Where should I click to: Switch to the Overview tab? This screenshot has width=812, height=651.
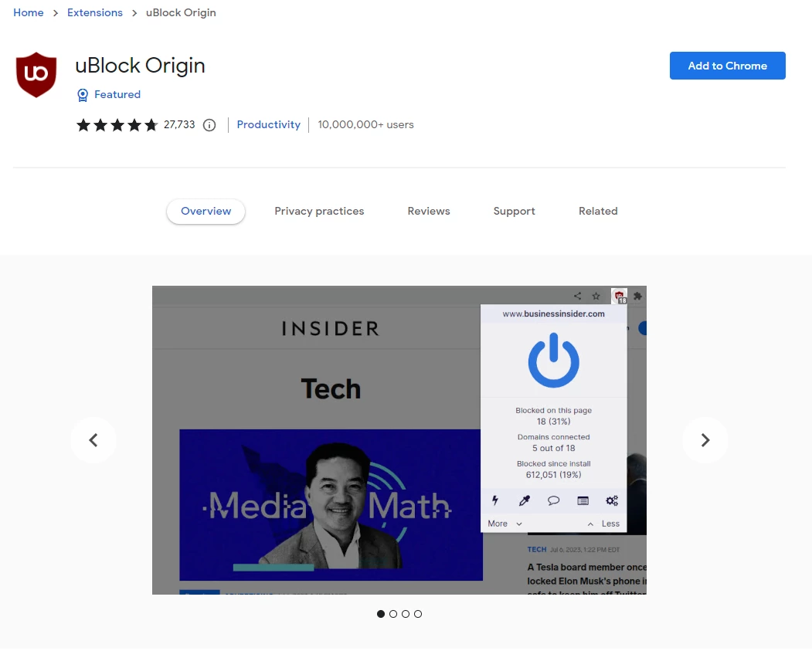206,211
